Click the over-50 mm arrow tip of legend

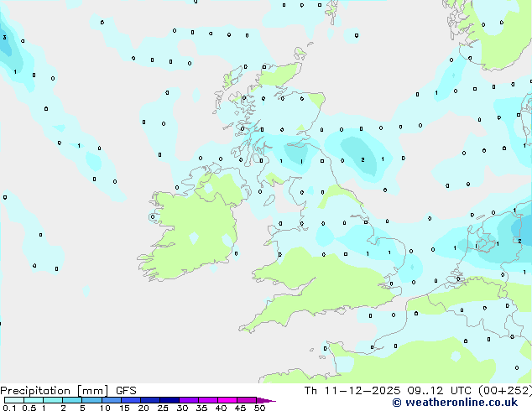(x=266, y=400)
